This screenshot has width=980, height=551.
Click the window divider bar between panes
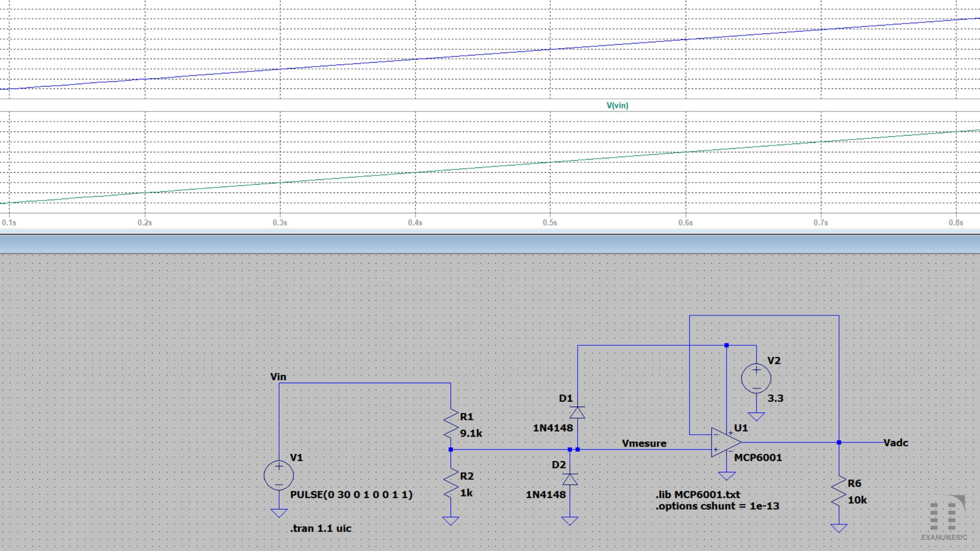[490, 244]
